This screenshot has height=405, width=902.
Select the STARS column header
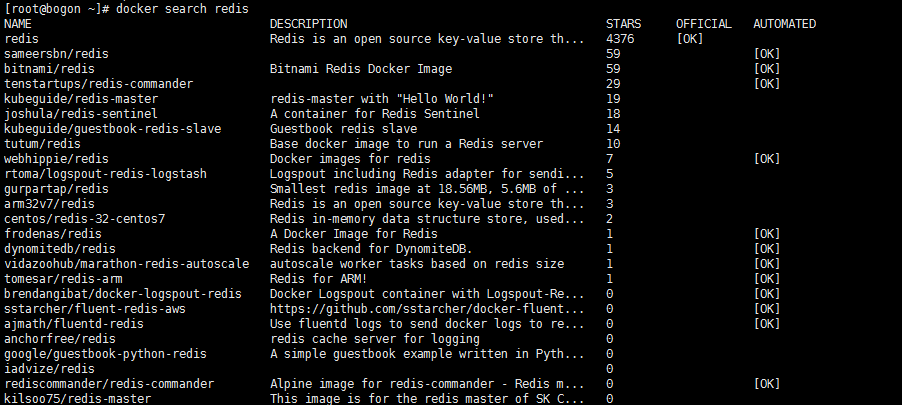(x=623, y=24)
